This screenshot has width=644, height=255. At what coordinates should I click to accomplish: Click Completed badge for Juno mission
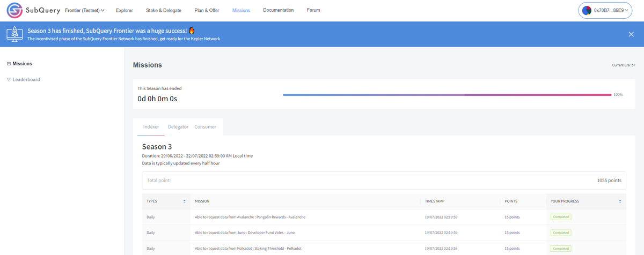pyautogui.click(x=561, y=232)
